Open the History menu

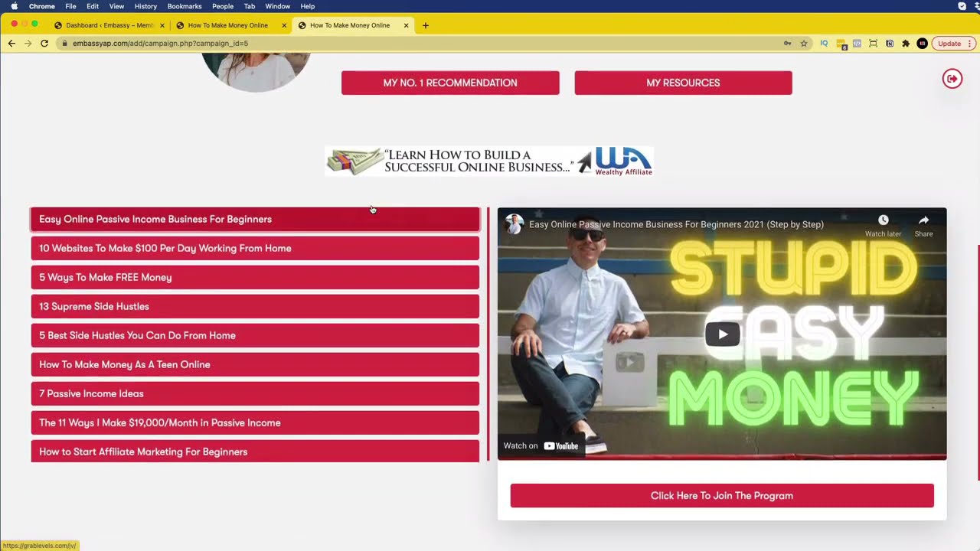tap(145, 6)
